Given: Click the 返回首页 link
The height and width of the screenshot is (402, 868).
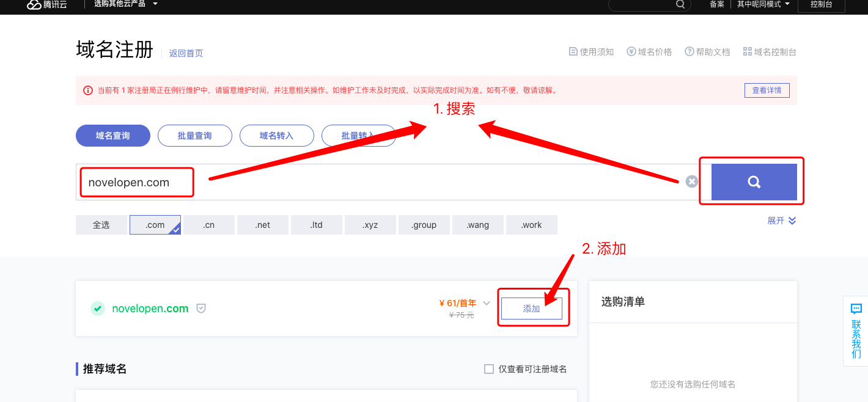Looking at the screenshot, I should [186, 53].
